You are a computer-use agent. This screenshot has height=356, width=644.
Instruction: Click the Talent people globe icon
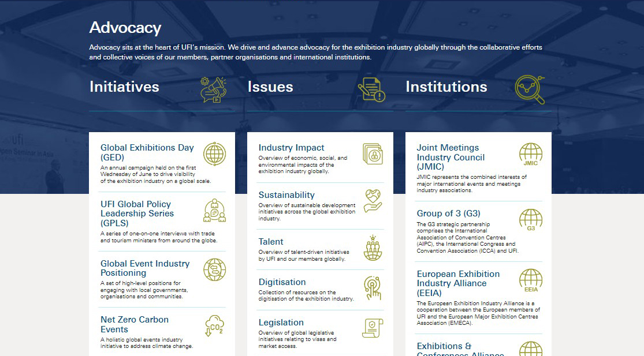(373, 248)
